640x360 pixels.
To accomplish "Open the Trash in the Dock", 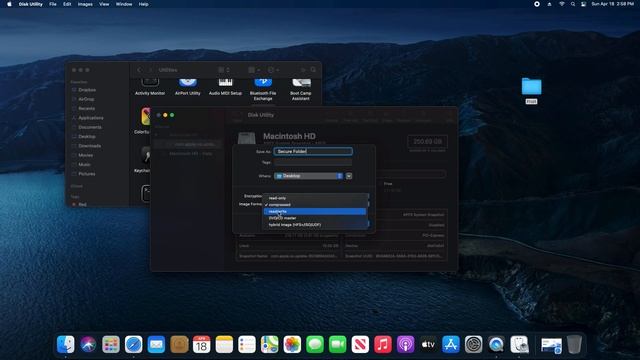I will (x=574, y=345).
